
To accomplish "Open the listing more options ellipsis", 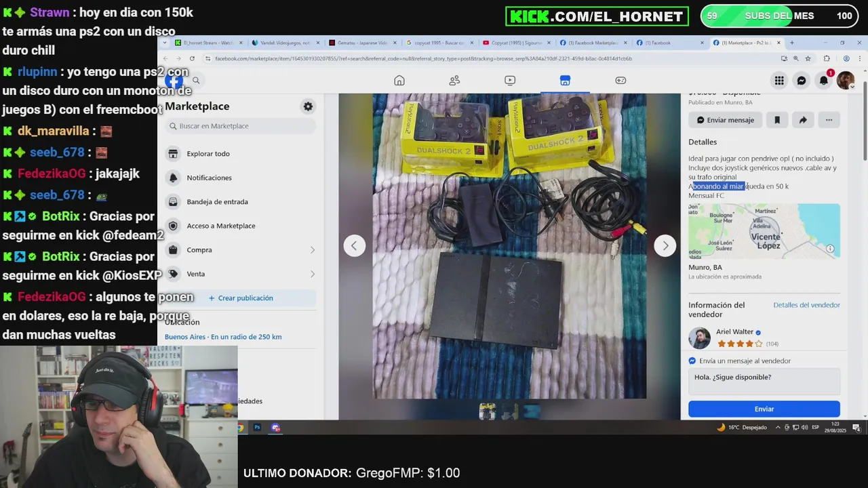I will click(x=829, y=120).
